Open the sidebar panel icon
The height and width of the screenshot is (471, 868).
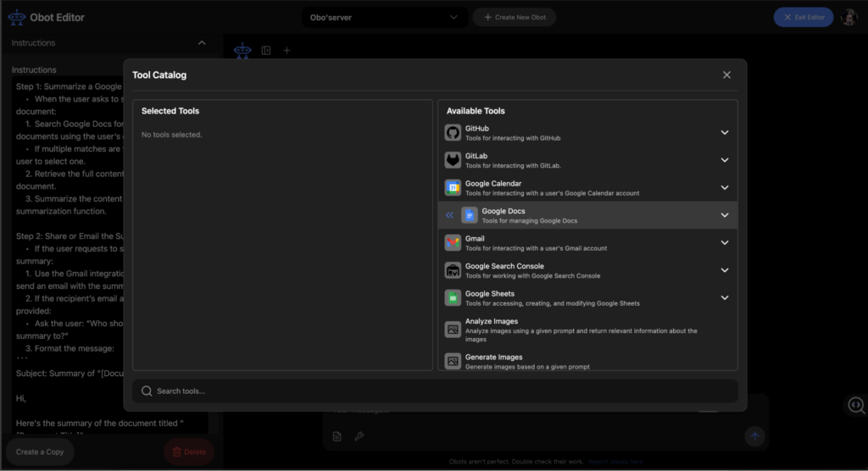tap(265, 50)
